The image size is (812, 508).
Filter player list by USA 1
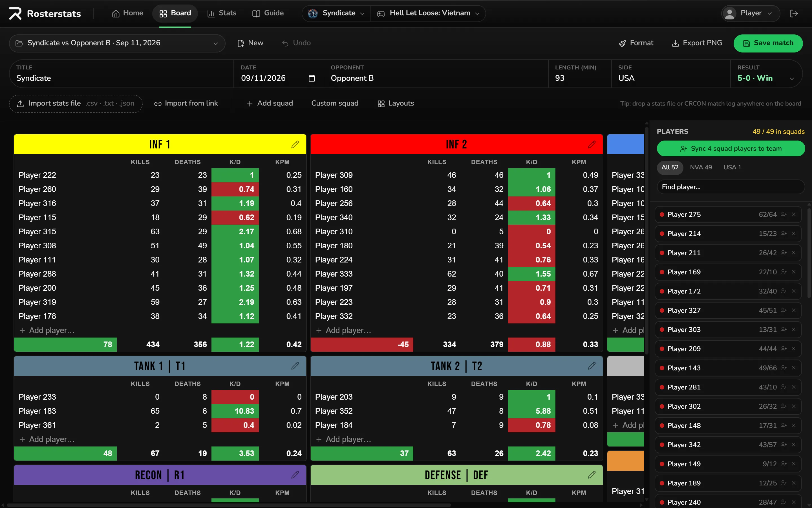(732, 167)
